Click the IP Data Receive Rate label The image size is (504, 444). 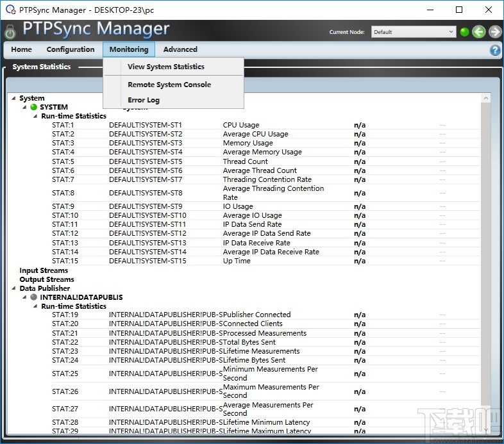point(256,243)
